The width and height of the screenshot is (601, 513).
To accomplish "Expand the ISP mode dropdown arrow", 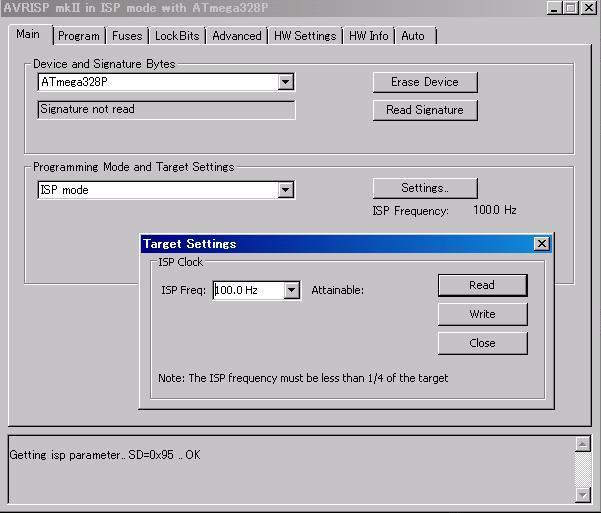I will pyautogui.click(x=286, y=190).
